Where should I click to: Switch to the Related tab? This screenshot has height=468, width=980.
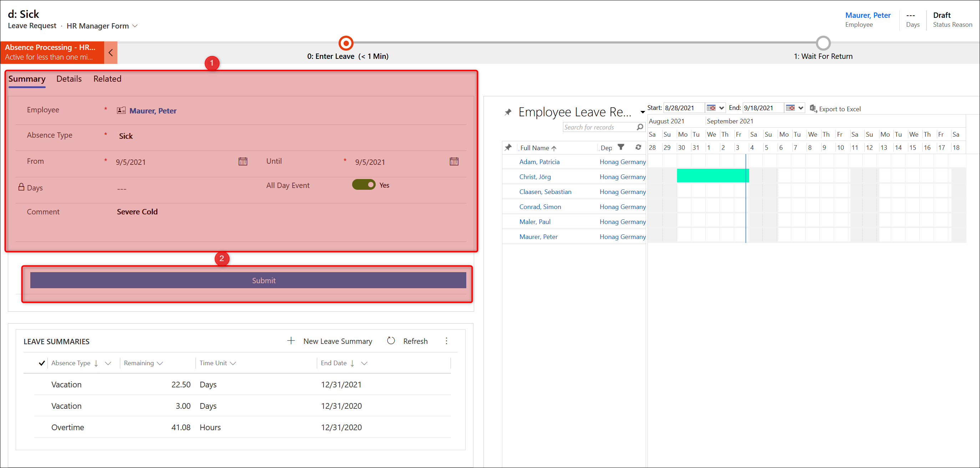(107, 79)
